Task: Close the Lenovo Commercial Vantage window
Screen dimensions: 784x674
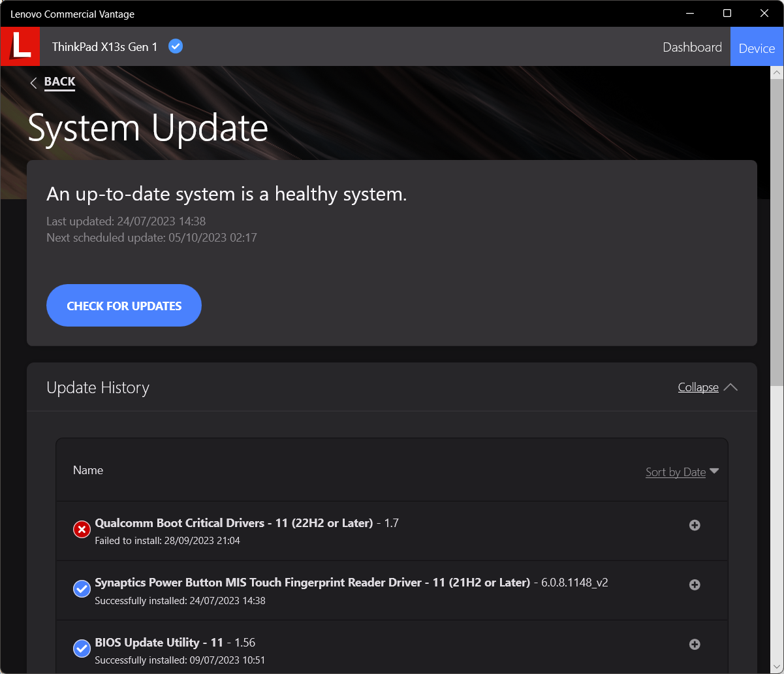Action: point(764,13)
